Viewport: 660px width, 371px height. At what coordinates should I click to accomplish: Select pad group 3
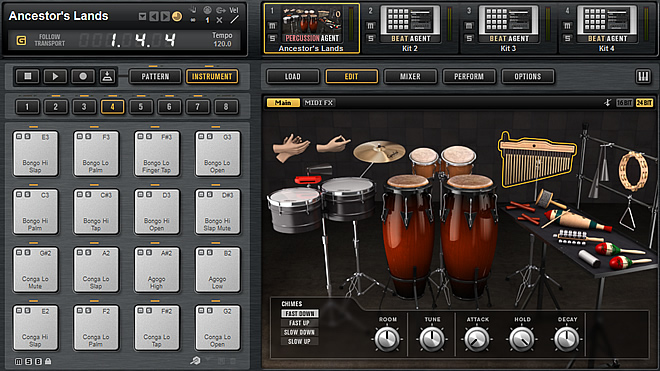pyautogui.click(x=84, y=107)
